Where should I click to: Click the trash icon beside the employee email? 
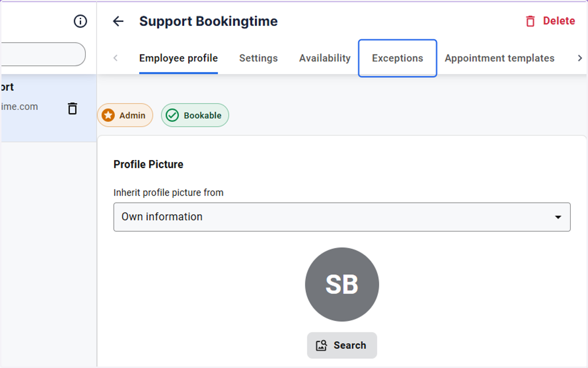coord(73,108)
